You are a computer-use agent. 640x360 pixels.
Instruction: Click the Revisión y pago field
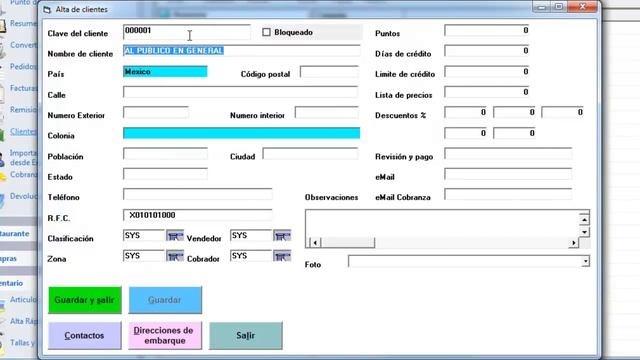[x=508, y=154]
